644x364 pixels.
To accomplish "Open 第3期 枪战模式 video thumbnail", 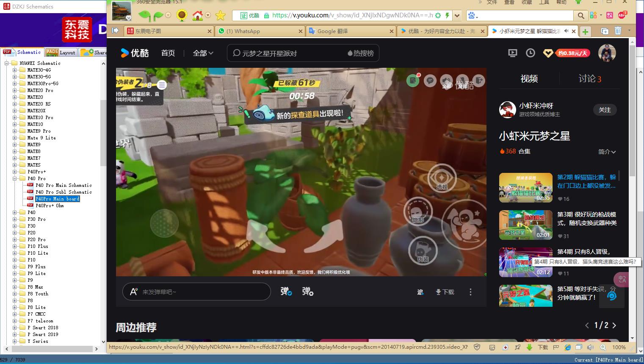I will [x=526, y=225].
